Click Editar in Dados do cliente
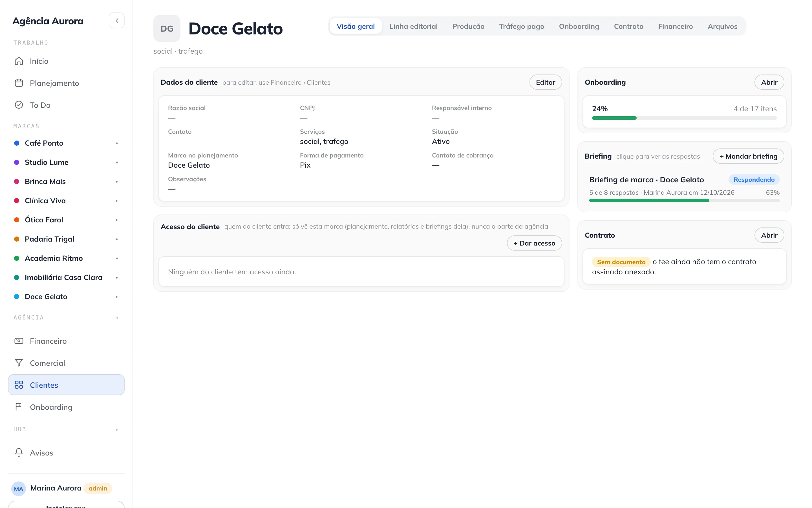 tap(545, 82)
